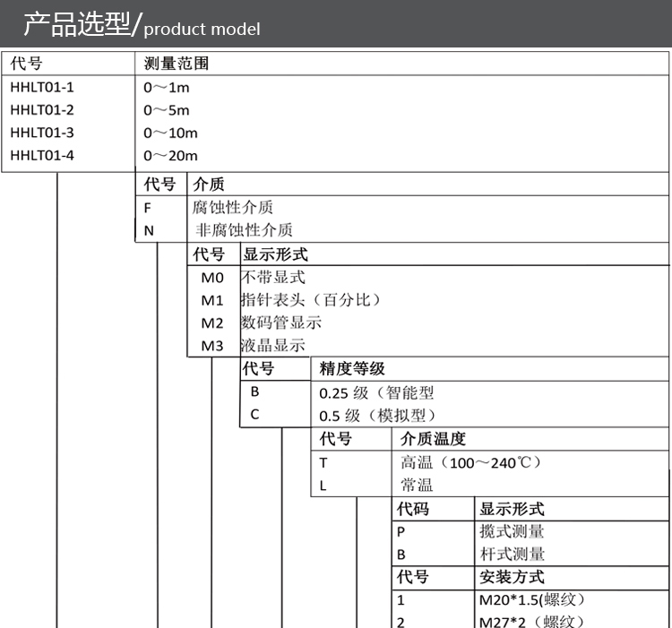This screenshot has width=672, height=628.
Task: Select the HHLT01-1 model code
Action: point(42,88)
